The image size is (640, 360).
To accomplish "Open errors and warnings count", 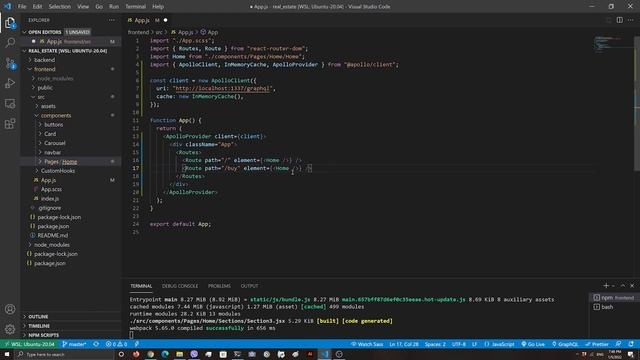I will (x=116, y=344).
